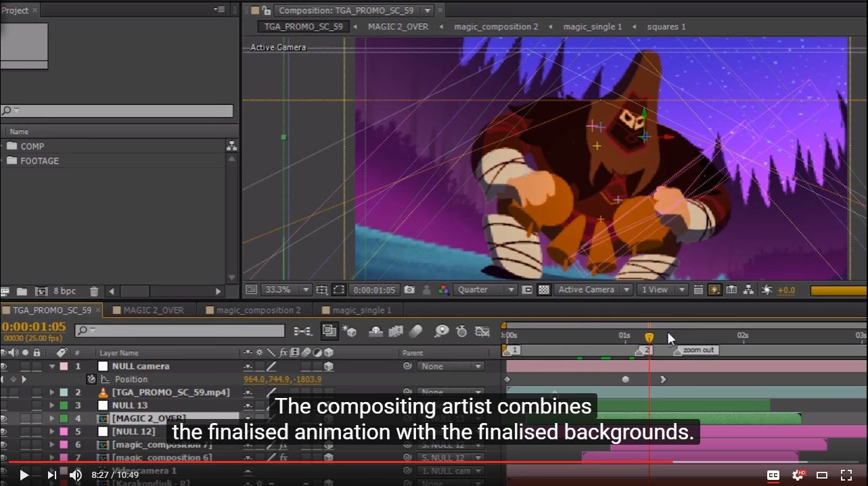Click the timeline layer search field
The image size is (868, 486).
(x=180, y=331)
